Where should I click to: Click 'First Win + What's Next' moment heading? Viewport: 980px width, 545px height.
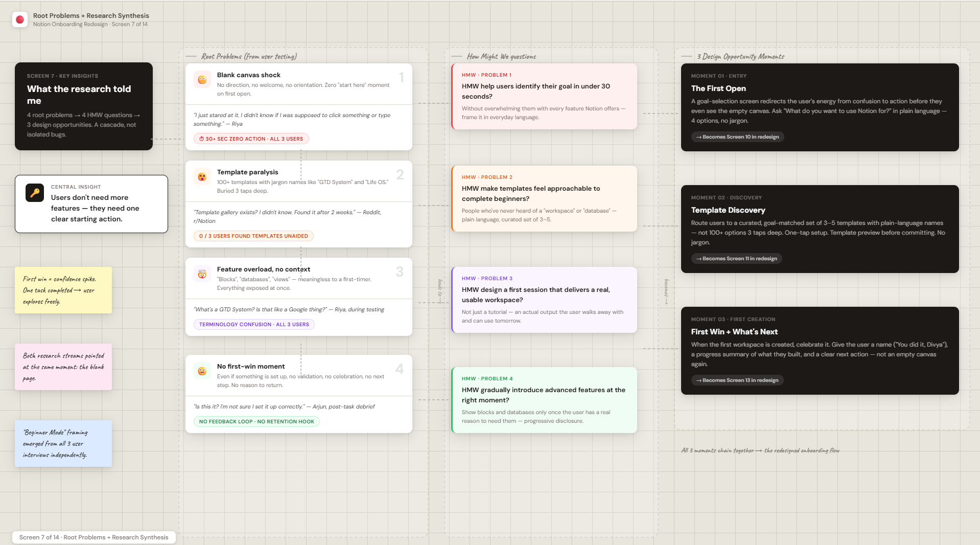734,332
